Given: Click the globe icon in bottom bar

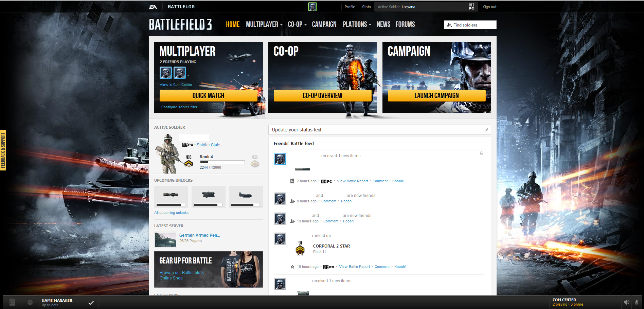Looking at the screenshot, I should pyautogui.click(x=30, y=303).
